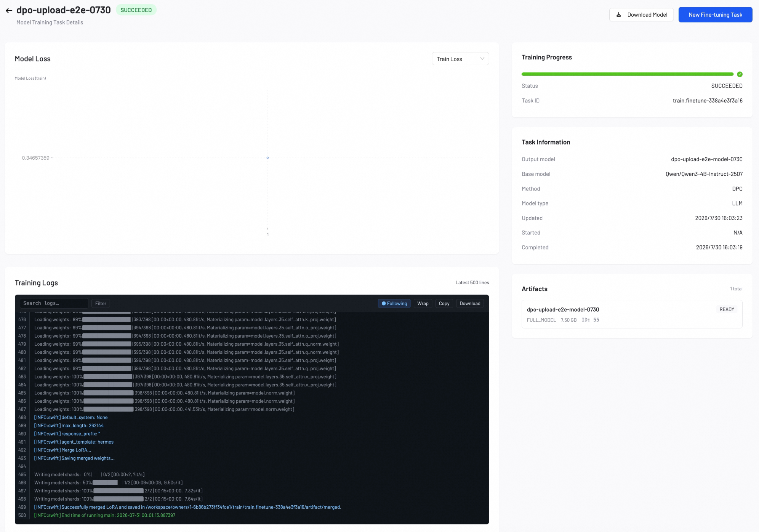Download the training logs
This screenshot has height=532, width=759.
click(x=470, y=303)
